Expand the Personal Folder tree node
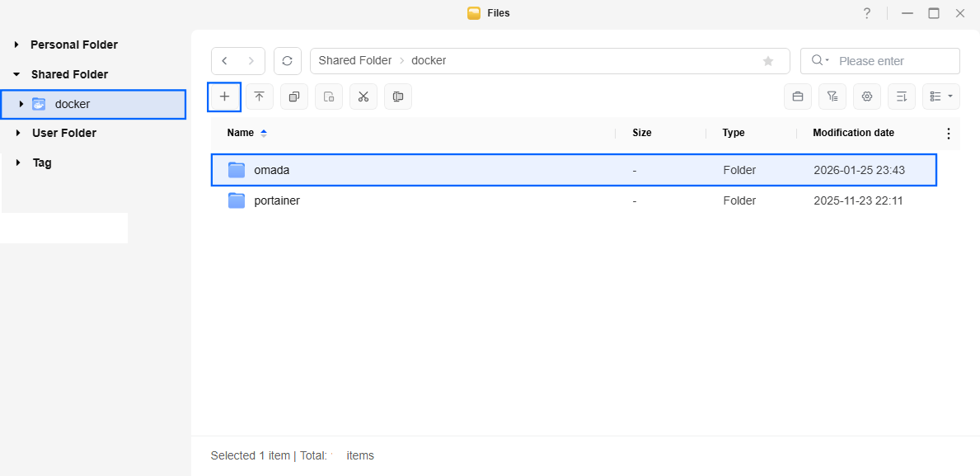The height and width of the screenshot is (476, 980). click(16, 45)
